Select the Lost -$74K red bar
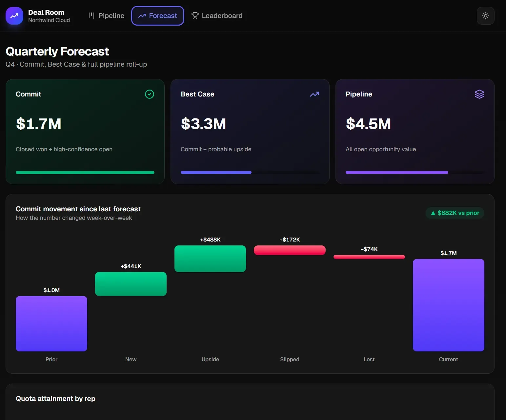Image resolution: width=506 pixels, height=420 pixels. click(x=369, y=257)
